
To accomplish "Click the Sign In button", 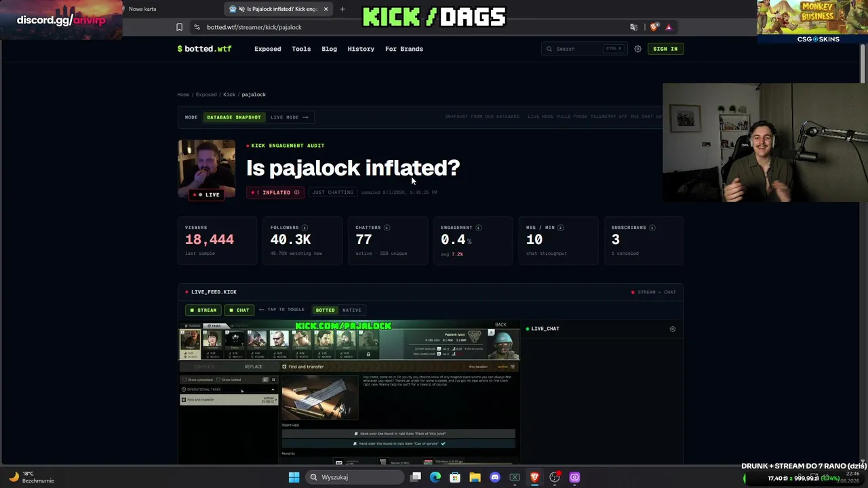I will pos(665,49).
